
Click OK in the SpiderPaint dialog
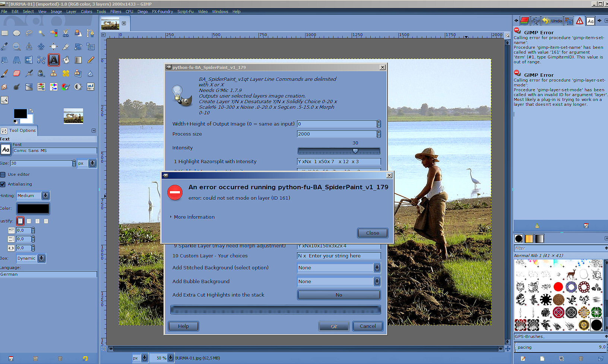click(x=334, y=326)
